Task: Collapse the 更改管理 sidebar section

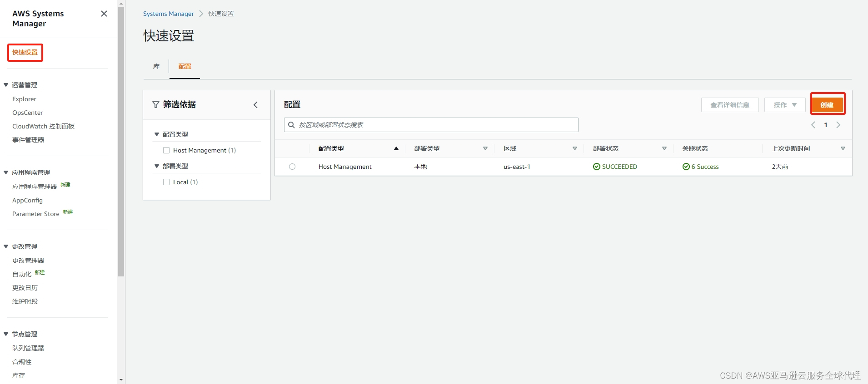Action: (6, 246)
